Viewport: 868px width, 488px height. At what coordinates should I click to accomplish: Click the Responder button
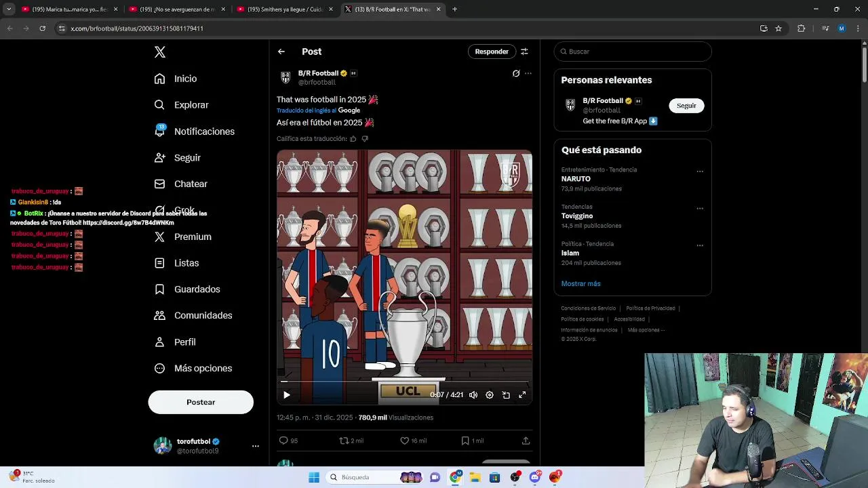coord(492,52)
